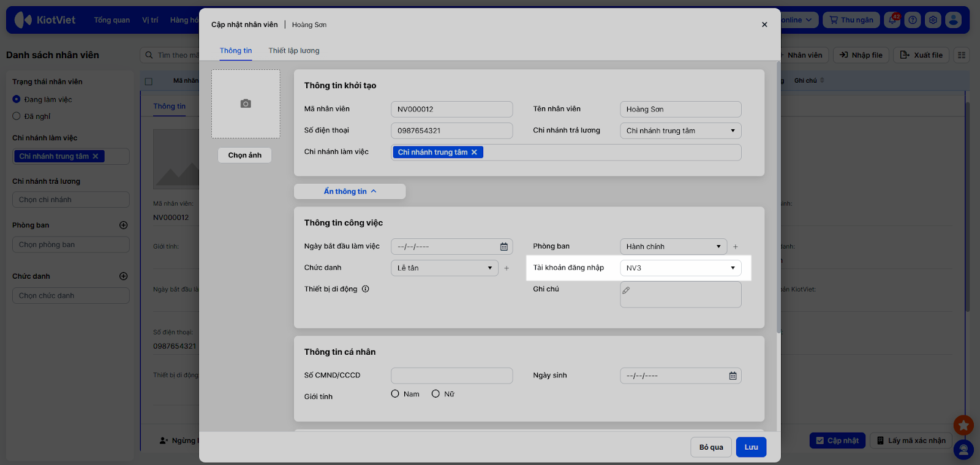Open calendar picker for Ngày bắt đầu làm việc
Image resolution: width=980 pixels, height=465 pixels.
(x=503, y=246)
